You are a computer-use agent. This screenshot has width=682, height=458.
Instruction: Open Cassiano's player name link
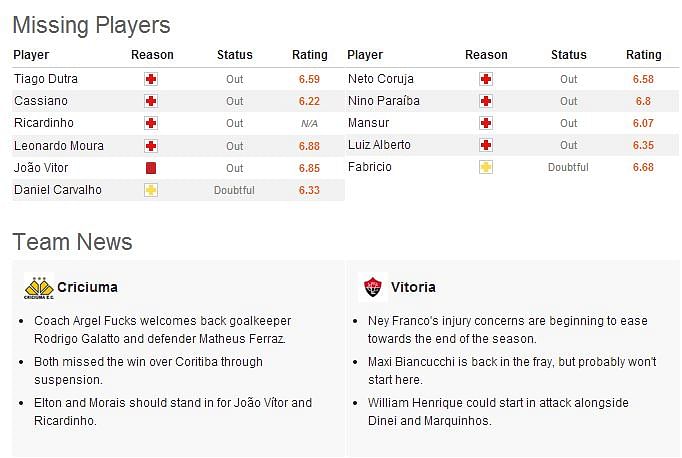click(41, 101)
